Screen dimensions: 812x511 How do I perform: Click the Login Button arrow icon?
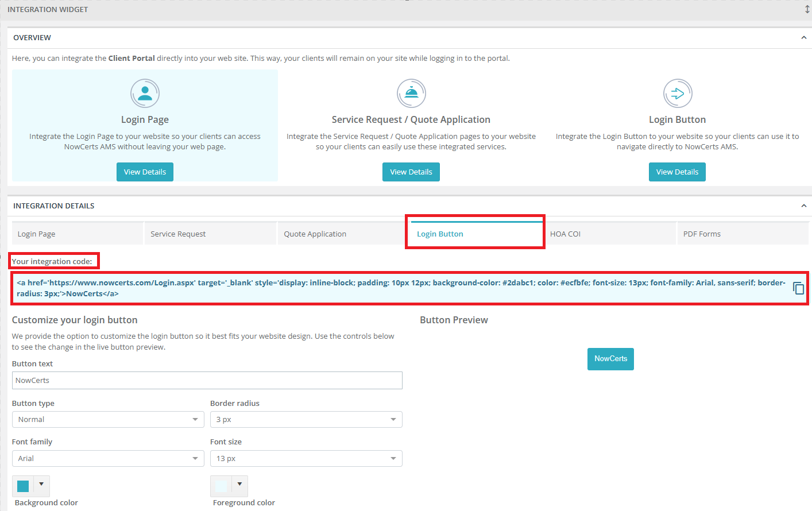[x=678, y=93]
